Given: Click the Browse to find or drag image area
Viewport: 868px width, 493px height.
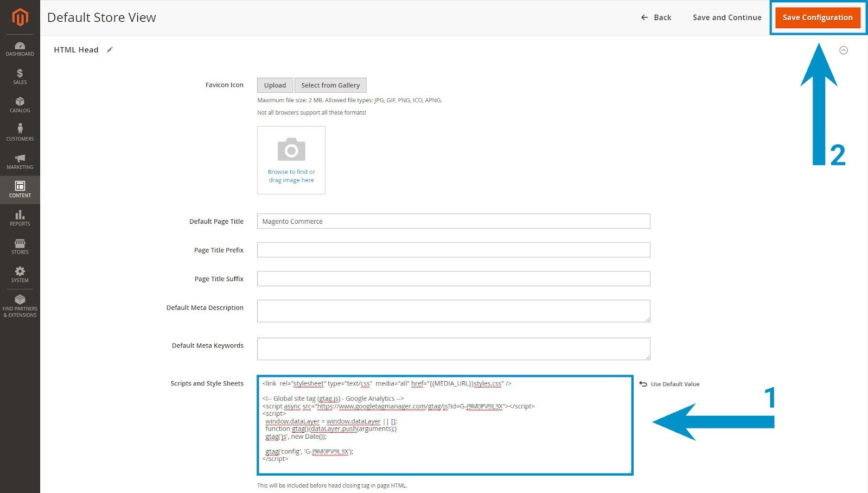Looking at the screenshot, I should pyautogui.click(x=291, y=160).
